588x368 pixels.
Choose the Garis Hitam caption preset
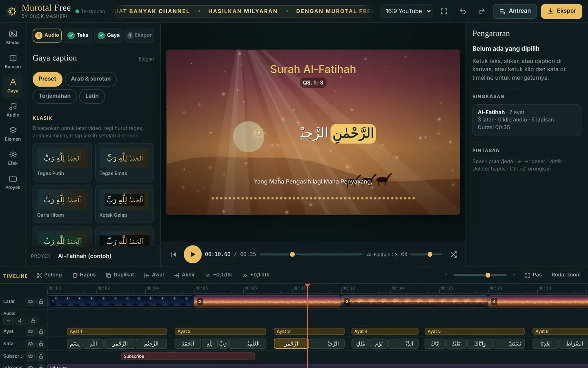(x=62, y=204)
